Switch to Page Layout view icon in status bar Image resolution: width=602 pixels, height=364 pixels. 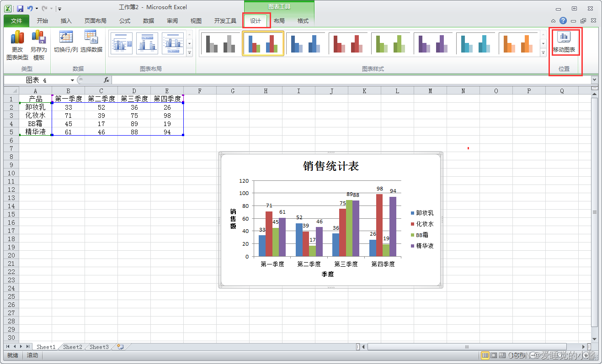[x=494, y=355]
